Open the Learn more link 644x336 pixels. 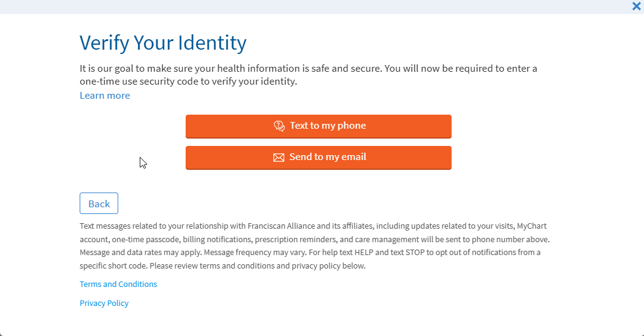(105, 96)
